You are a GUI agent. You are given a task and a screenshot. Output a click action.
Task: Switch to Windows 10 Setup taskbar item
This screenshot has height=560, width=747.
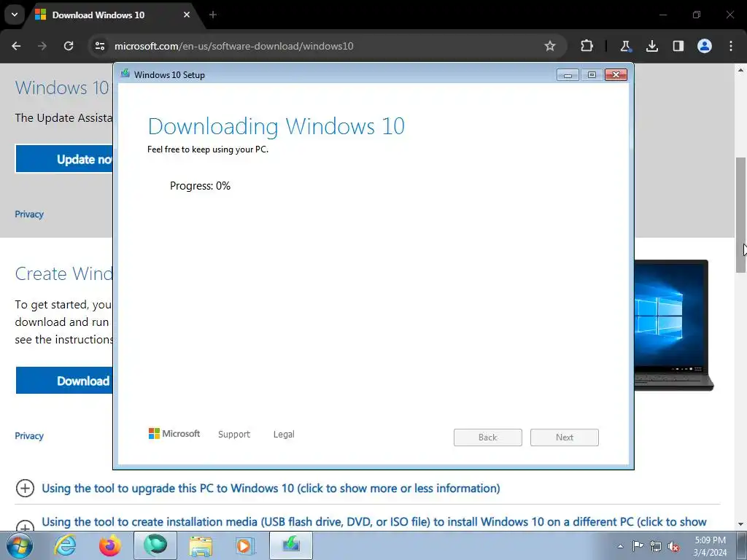click(x=291, y=545)
